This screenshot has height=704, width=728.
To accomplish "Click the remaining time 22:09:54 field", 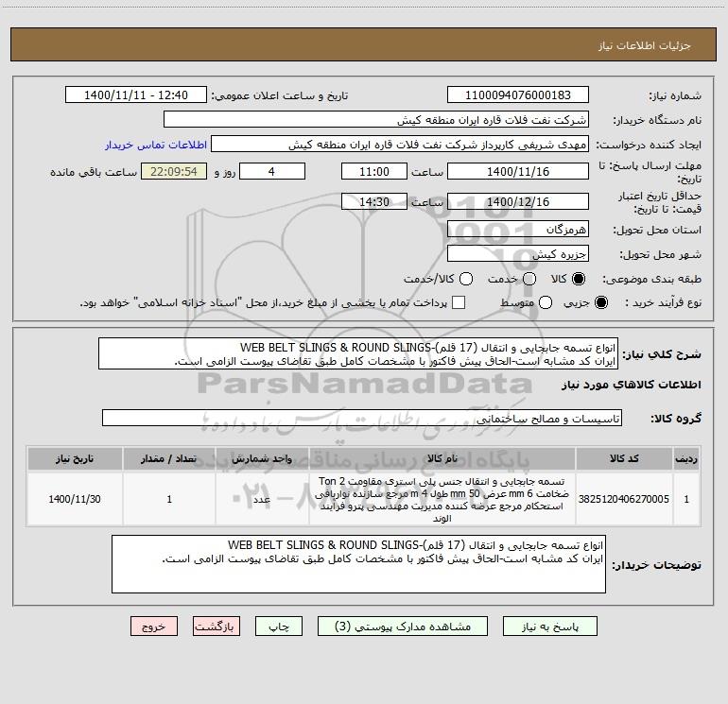I will point(174,171).
